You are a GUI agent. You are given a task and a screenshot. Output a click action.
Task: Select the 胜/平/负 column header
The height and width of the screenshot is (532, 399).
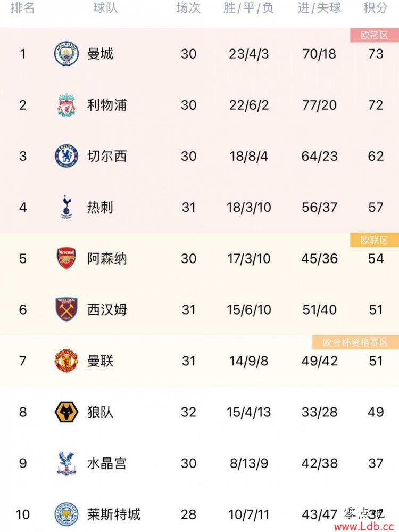point(248,7)
